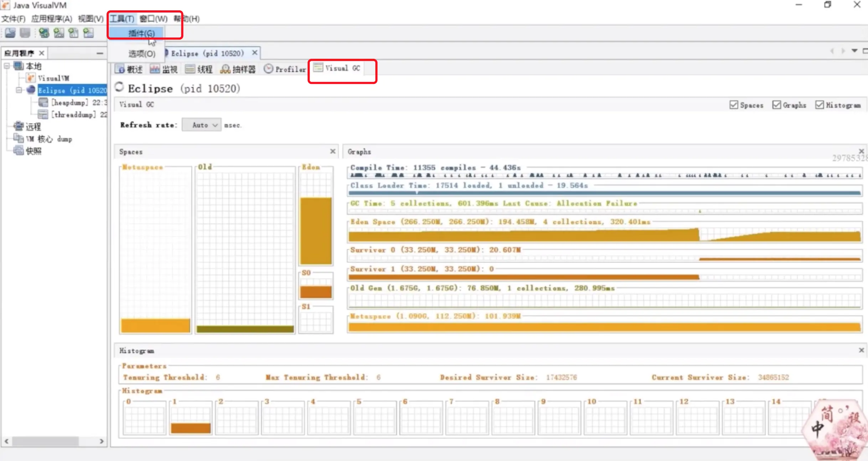Open the heapdump snapshot node
Image resolution: width=868 pixels, height=461 pixels.
pos(69,103)
